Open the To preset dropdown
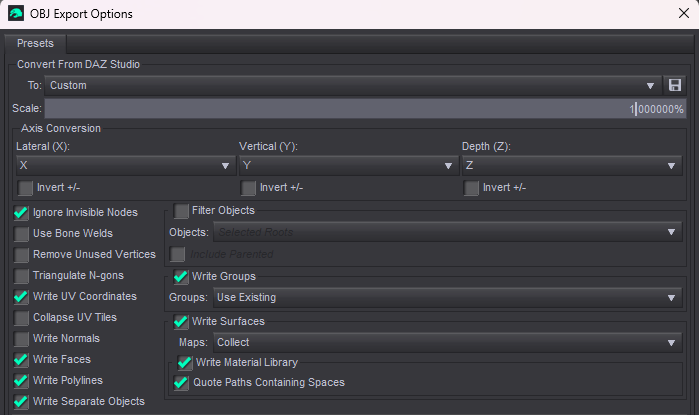The height and width of the screenshot is (415, 699). [353, 86]
